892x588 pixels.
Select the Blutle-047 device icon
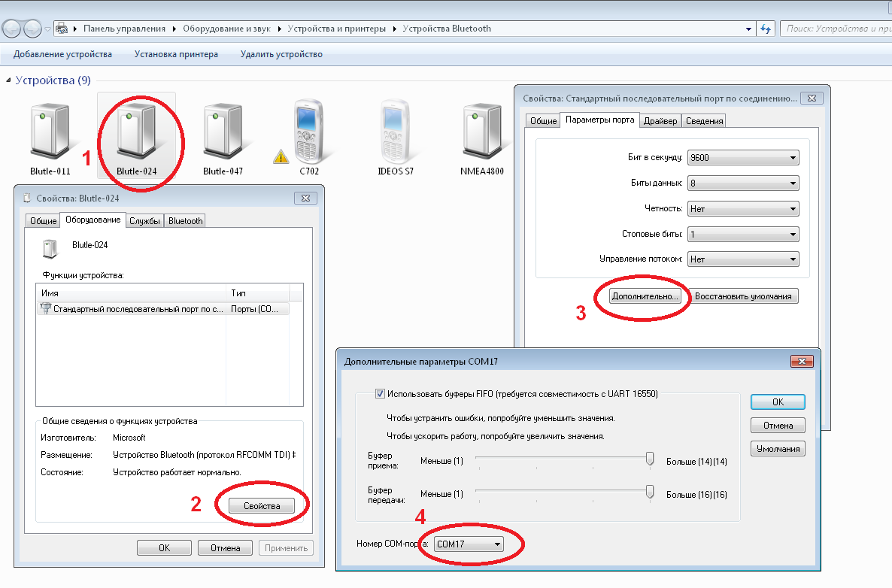[223, 131]
